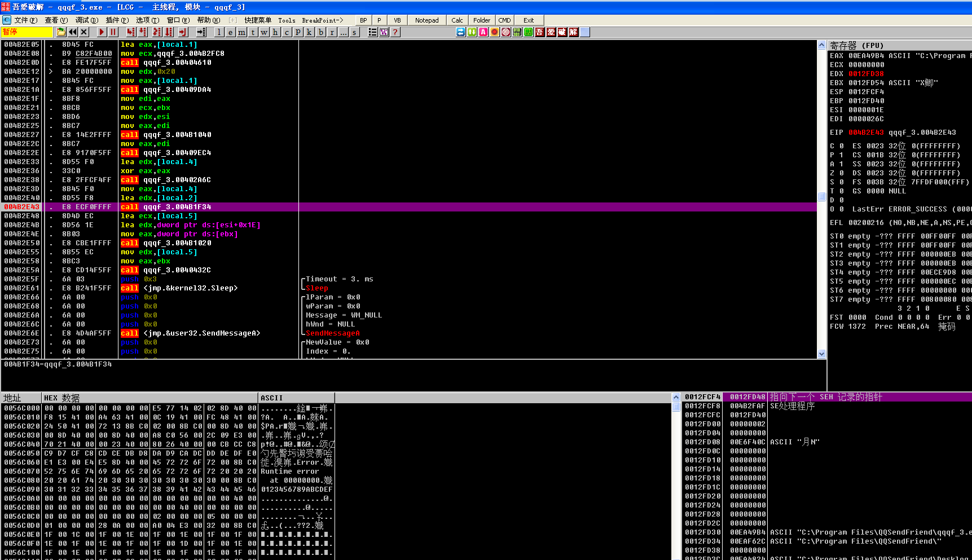Click the Exit shortcut button
The width and height of the screenshot is (972, 560).
coord(529,20)
